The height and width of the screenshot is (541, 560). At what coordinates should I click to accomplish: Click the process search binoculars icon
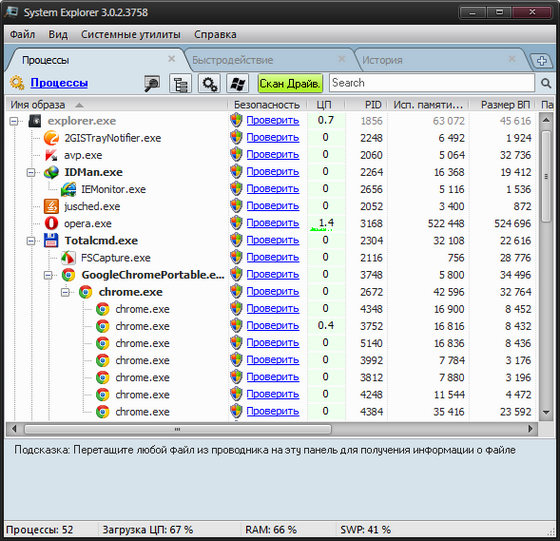coord(152,84)
